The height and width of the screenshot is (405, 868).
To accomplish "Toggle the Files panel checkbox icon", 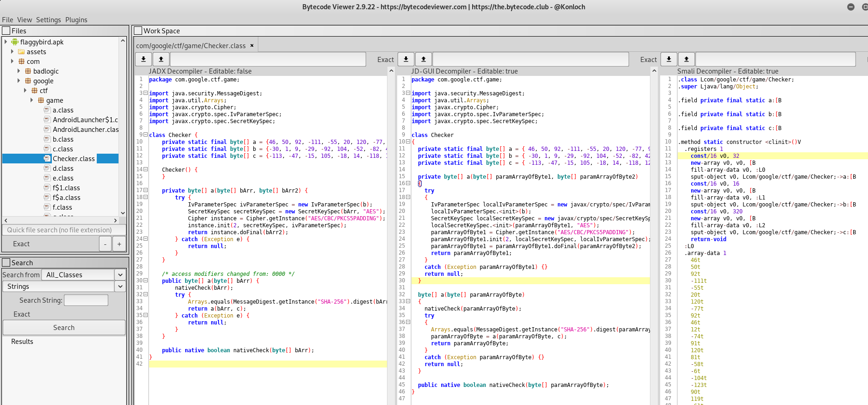I will coord(6,31).
